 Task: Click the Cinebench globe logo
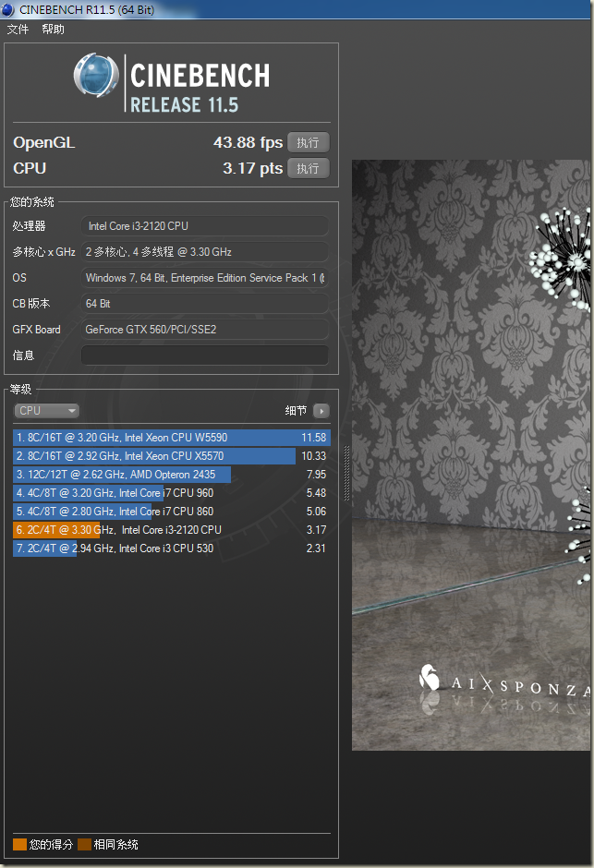[96, 76]
